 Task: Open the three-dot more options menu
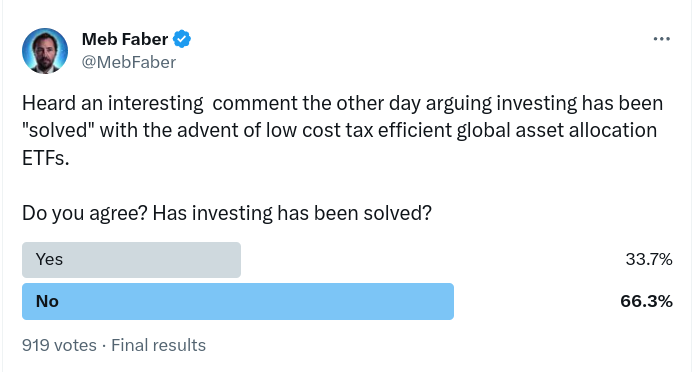[x=661, y=39]
